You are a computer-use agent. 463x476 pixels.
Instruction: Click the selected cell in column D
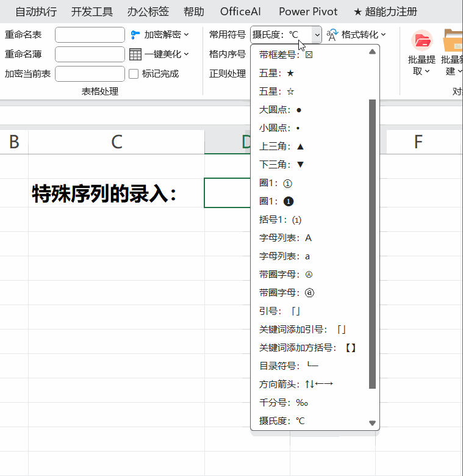[x=228, y=193]
